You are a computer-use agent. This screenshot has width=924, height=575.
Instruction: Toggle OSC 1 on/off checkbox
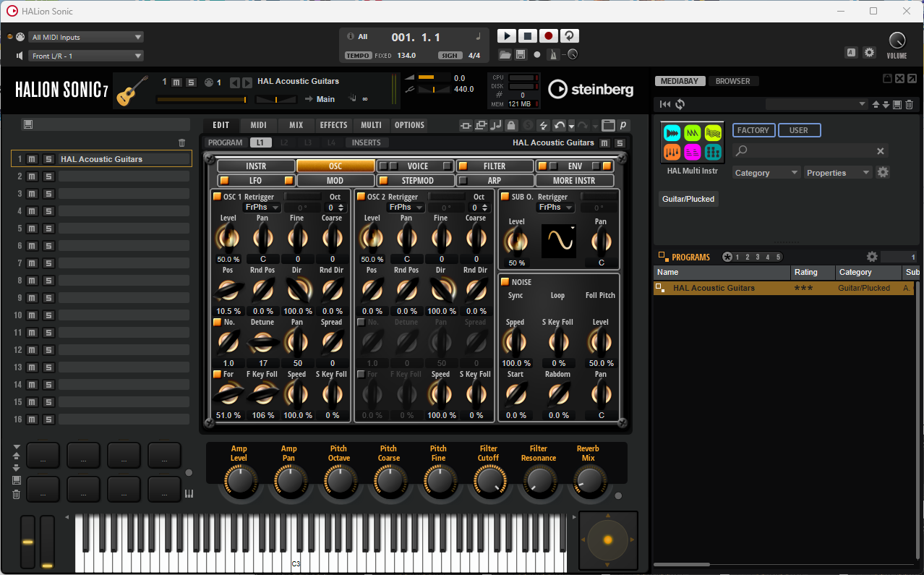click(217, 196)
